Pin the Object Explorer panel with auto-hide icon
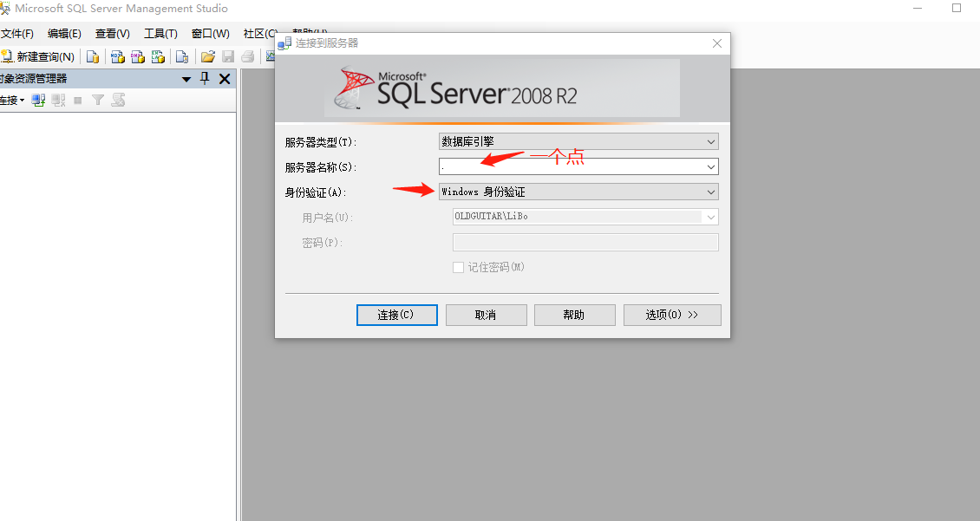Screen dimensions: 980x521 point(205,78)
